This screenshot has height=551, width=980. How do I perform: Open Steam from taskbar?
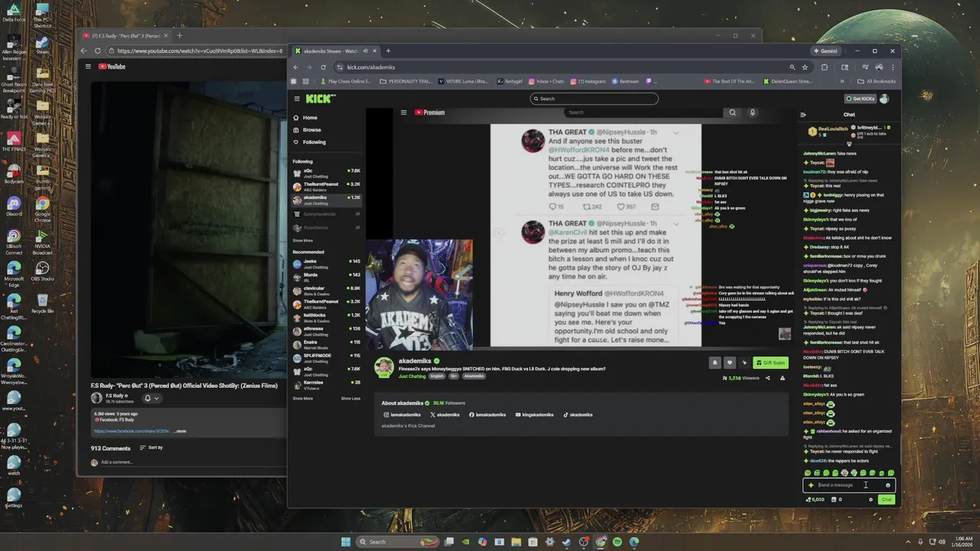[x=567, y=542]
